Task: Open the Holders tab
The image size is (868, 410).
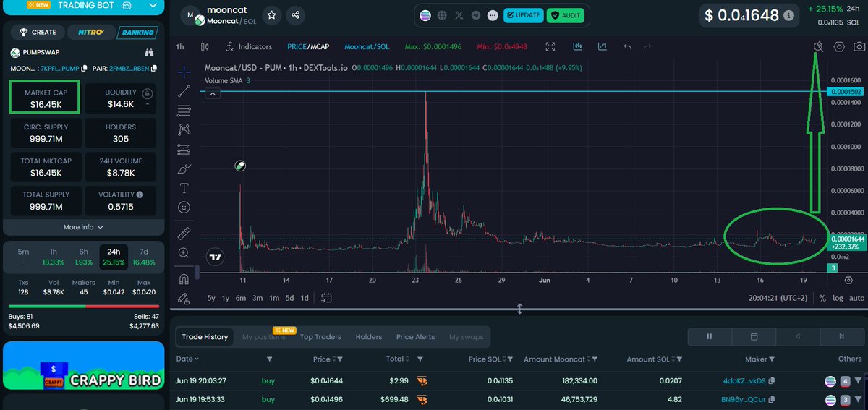Action: click(x=369, y=337)
